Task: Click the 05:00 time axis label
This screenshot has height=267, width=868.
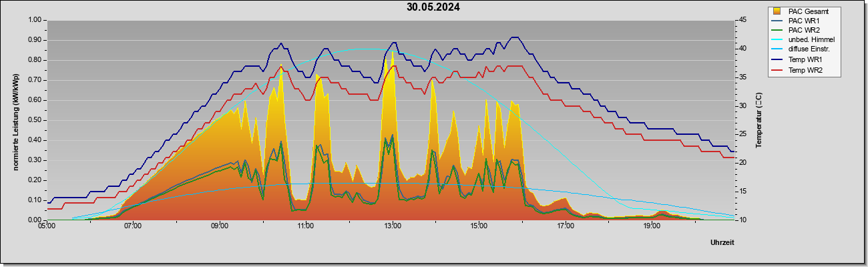Action: [46, 227]
